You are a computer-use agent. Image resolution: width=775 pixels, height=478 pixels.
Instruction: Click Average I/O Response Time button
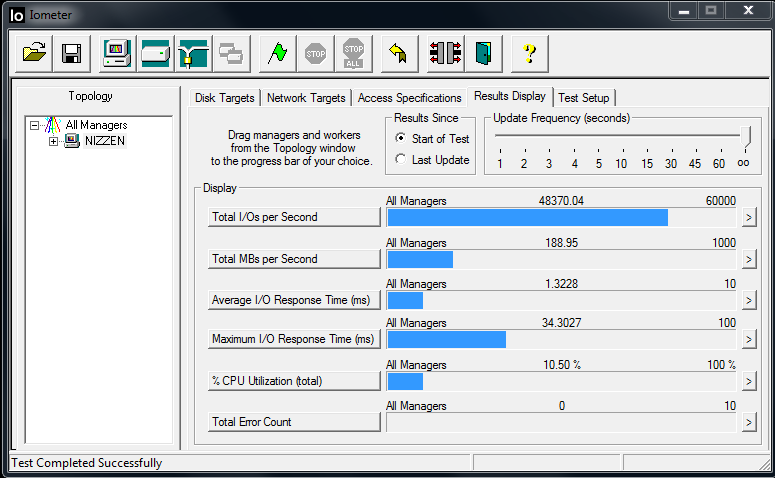pos(294,300)
